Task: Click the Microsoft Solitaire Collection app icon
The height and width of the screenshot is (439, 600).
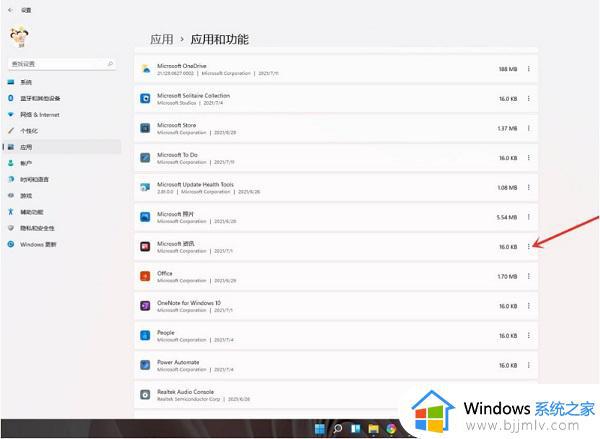Action: pyautogui.click(x=145, y=99)
